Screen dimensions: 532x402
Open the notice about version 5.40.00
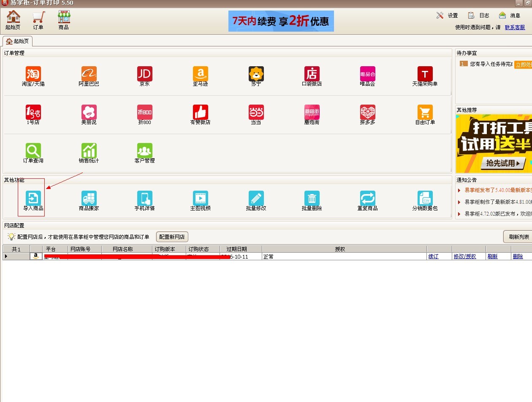click(x=498, y=190)
